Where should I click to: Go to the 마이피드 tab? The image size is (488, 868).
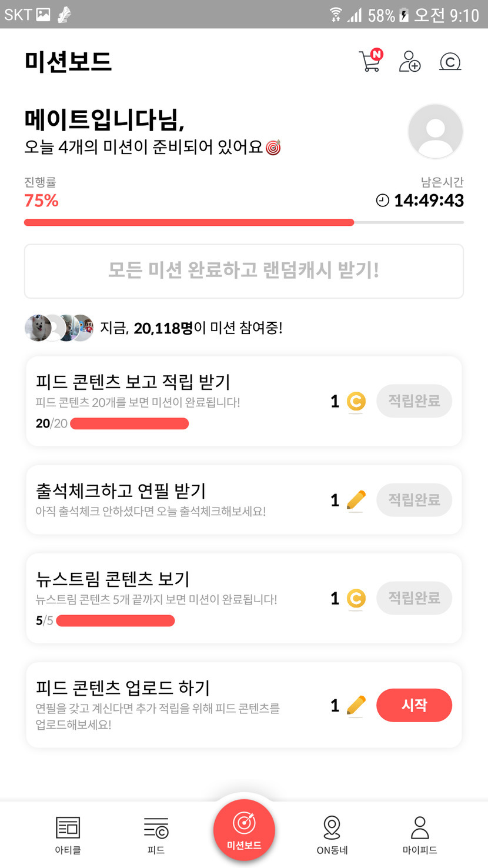pos(420,834)
